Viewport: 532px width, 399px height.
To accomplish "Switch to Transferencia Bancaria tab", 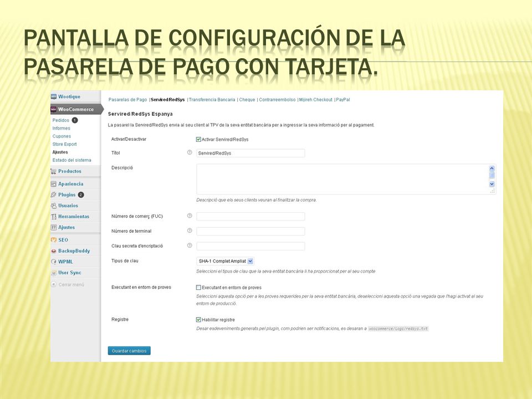I will pyautogui.click(x=212, y=100).
